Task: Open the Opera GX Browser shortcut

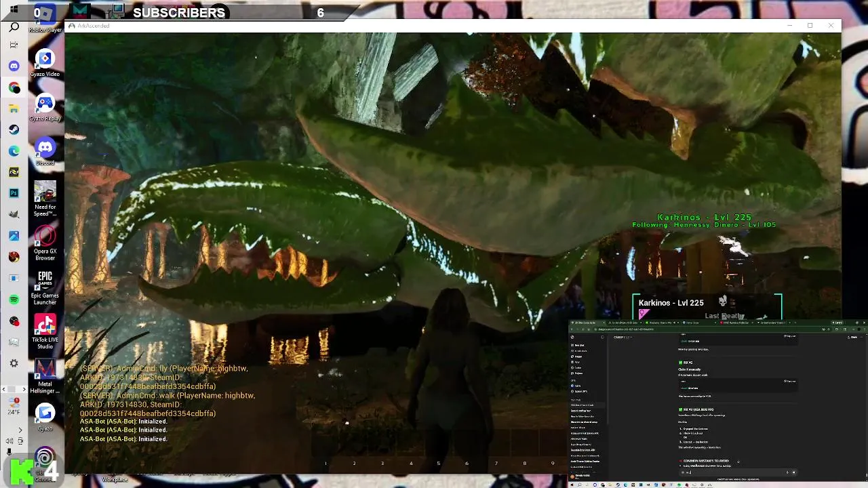Action: [x=45, y=243]
